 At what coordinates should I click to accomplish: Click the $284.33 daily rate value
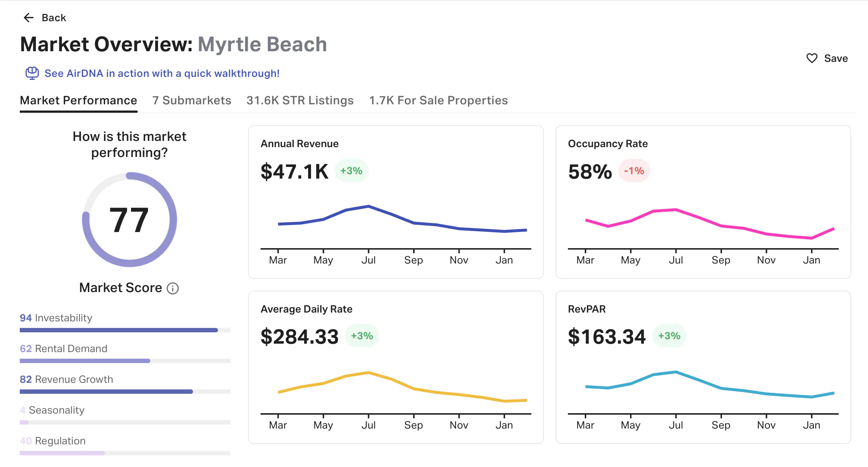point(300,336)
